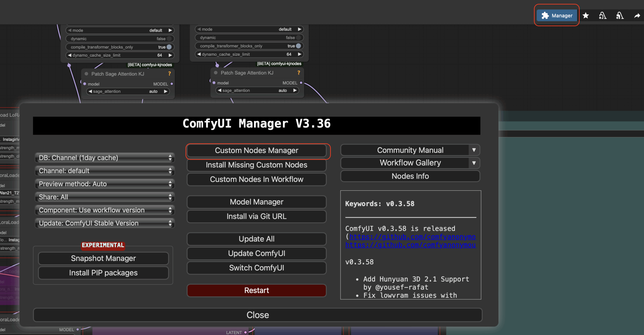Image resolution: width=644 pixels, height=335 pixels.
Task: Toggle compile_transformer_blocks_only on right node
Action: (x=298, y=46)
